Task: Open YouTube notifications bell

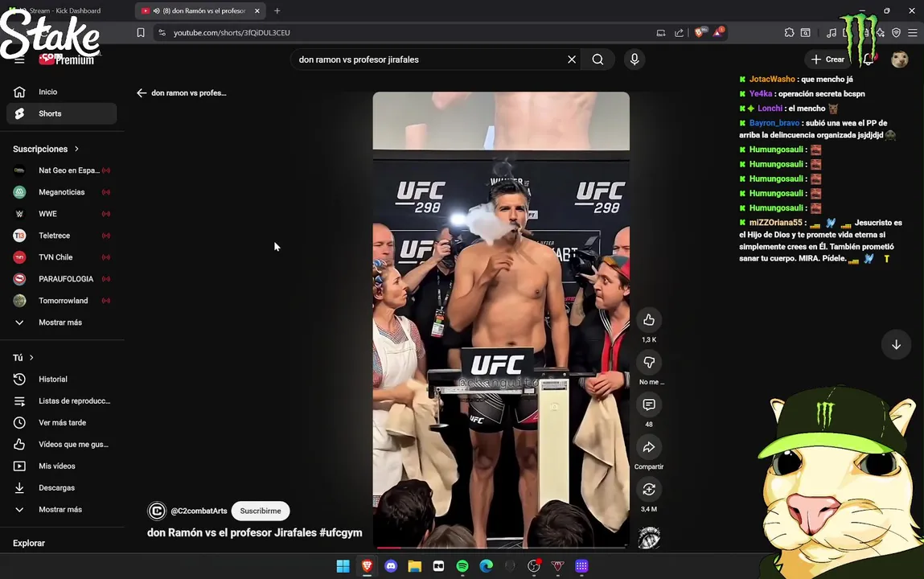Action: 869,60
